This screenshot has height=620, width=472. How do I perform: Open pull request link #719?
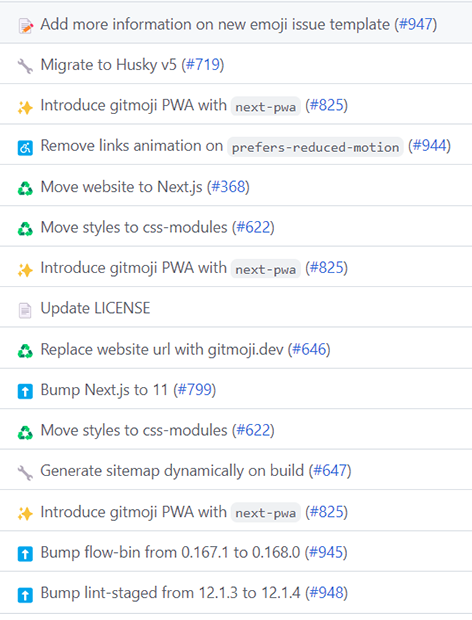point(203,64)
